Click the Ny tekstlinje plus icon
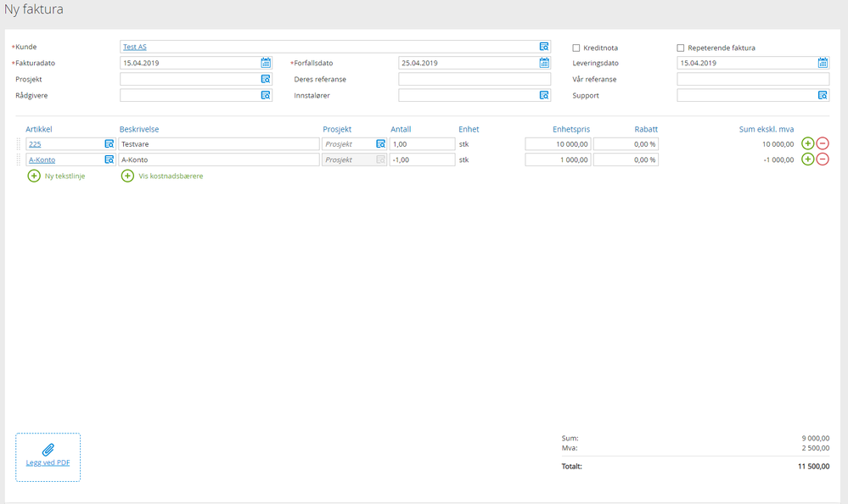The width and height of the screenshot is (848, 504). (x=34, y=176)
